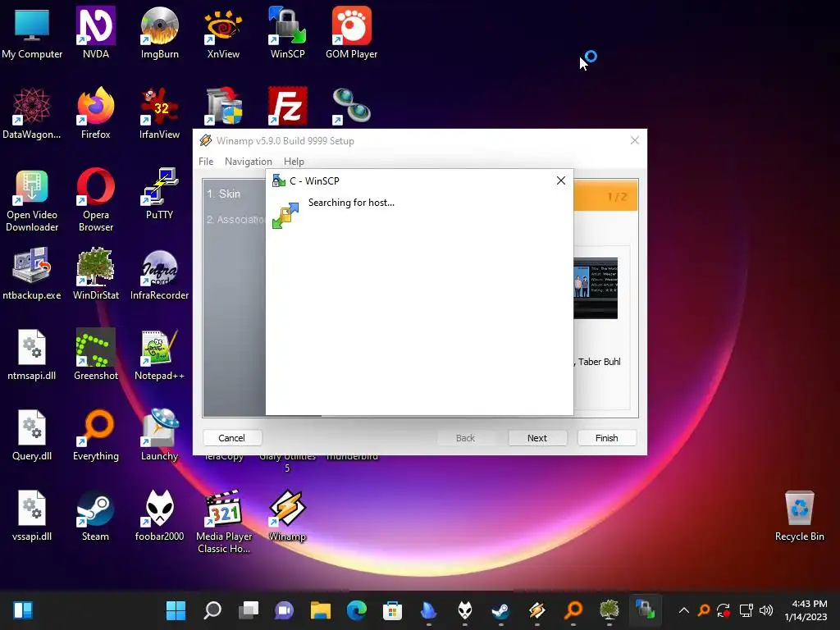Select the WinSCP desktop shortcut
Screen dimensions: 840x630
(288, 33)
